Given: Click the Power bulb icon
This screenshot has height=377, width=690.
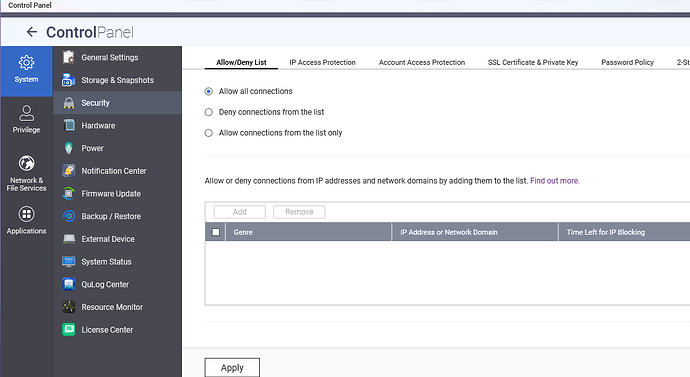Looking at the screenshot, I should 69,148.
